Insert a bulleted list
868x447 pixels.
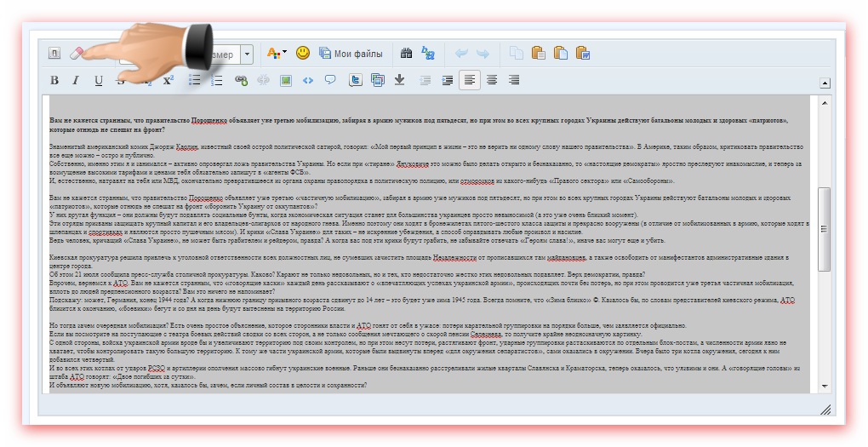(x=194, y=80)
